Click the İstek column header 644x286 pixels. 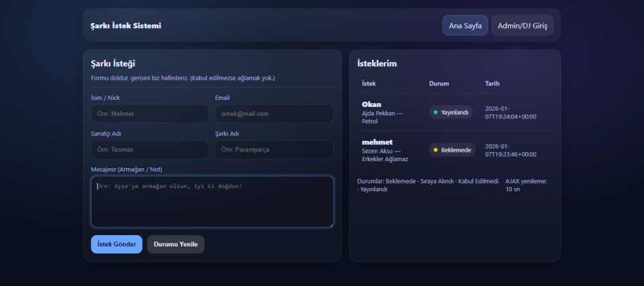[369, 84]
